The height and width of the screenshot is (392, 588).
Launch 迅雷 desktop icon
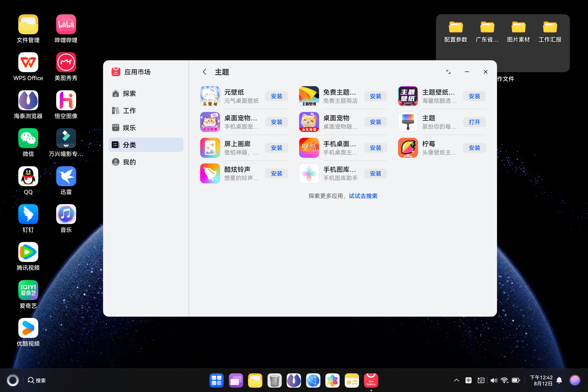click(66, 176)
